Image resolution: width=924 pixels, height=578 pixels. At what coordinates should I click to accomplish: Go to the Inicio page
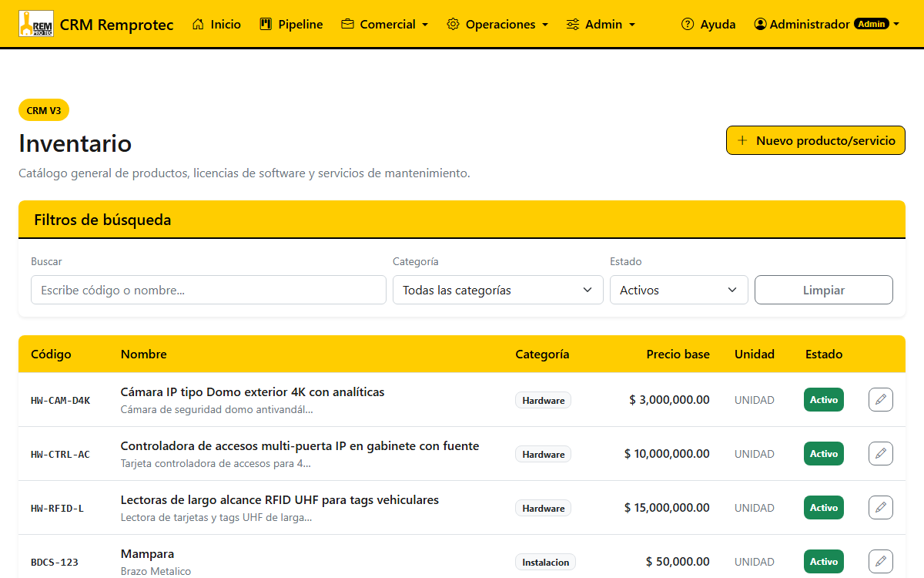pyautogui.click(x=216, y=24)
